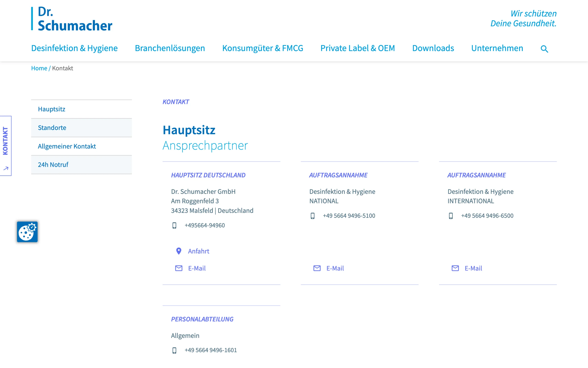Click 'Dr. Schumacher GmbH' company name

click(x=203, y=192)
